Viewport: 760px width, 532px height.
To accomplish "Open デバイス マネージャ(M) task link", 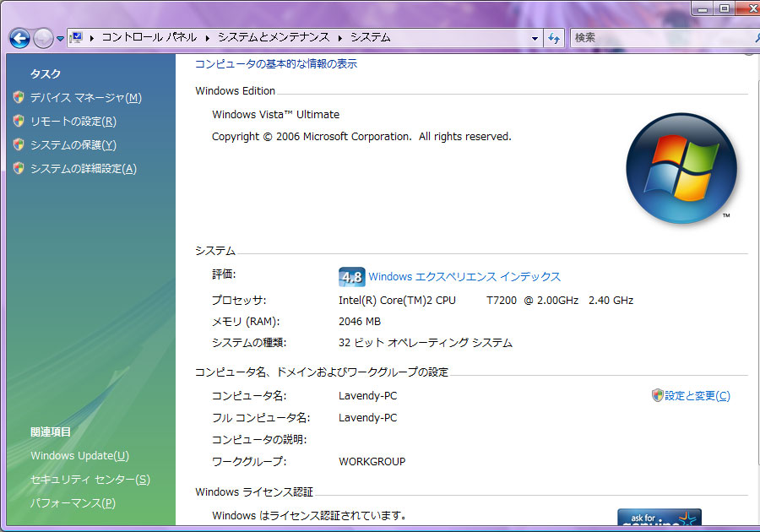I will 86,98.
